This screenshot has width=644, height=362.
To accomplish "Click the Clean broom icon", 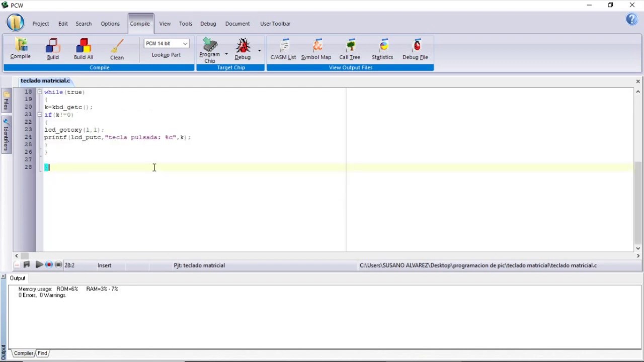I will [117, 49].
